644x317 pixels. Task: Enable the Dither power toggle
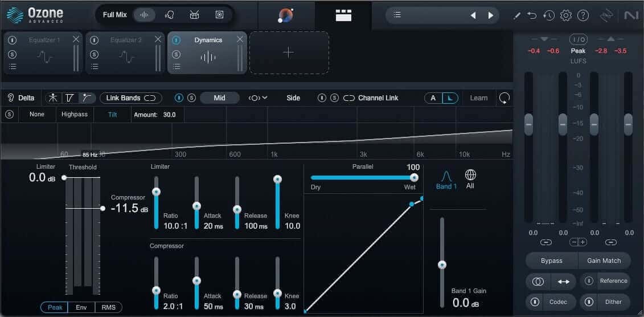tap(589, 302)
